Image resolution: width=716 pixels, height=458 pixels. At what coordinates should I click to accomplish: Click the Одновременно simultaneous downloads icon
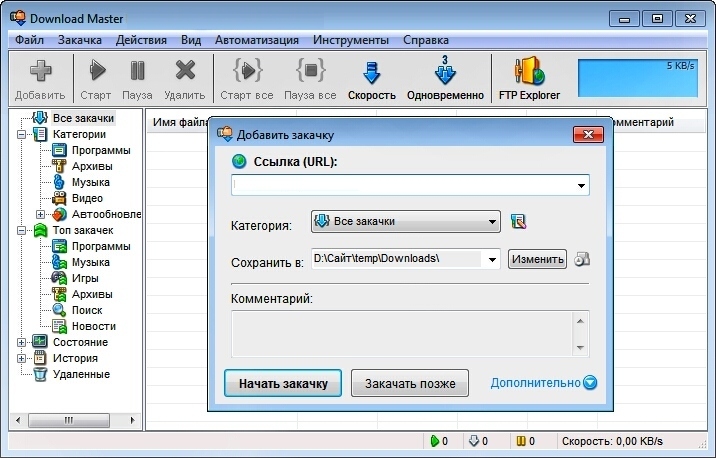point(445,72)
